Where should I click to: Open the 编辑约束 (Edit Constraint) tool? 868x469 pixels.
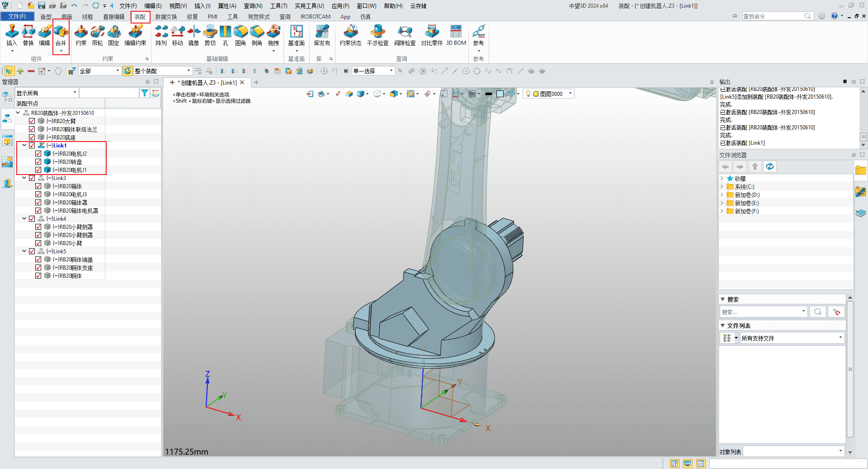[x=135, y=35]
